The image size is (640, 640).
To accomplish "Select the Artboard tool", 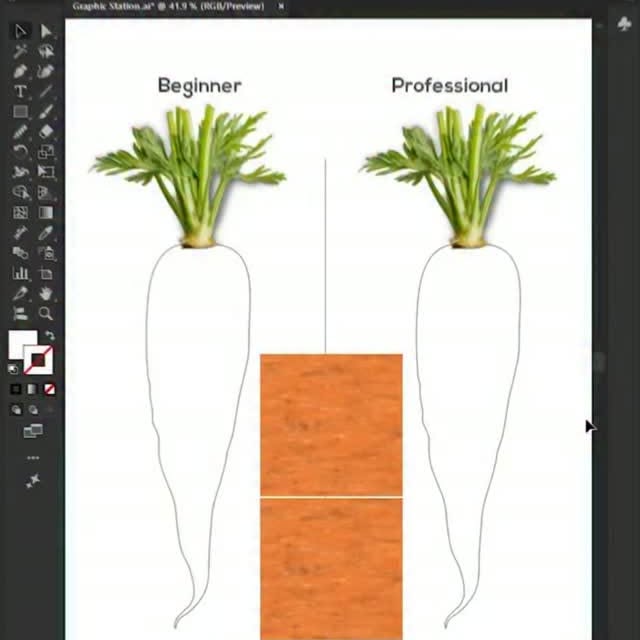I will [x=46, y=273].
